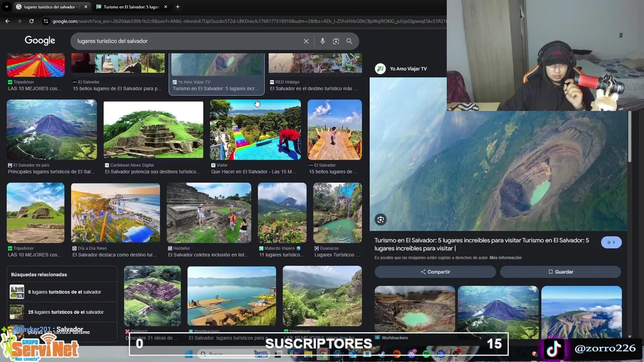The height and width of the screenshot is (362, 644).
Task: Open the 'Más información' copyright link
Action: point(505,258)
